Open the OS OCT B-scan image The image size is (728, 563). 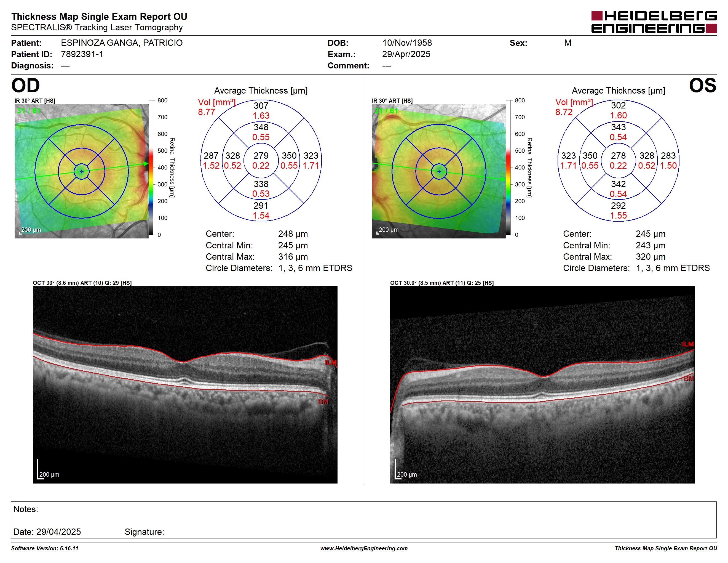click(542, 384)
